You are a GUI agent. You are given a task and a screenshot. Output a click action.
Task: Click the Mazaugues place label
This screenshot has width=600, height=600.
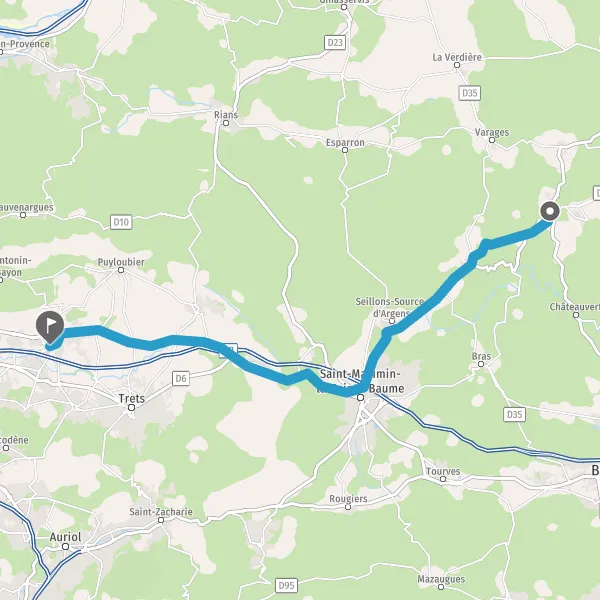[441, 579]
